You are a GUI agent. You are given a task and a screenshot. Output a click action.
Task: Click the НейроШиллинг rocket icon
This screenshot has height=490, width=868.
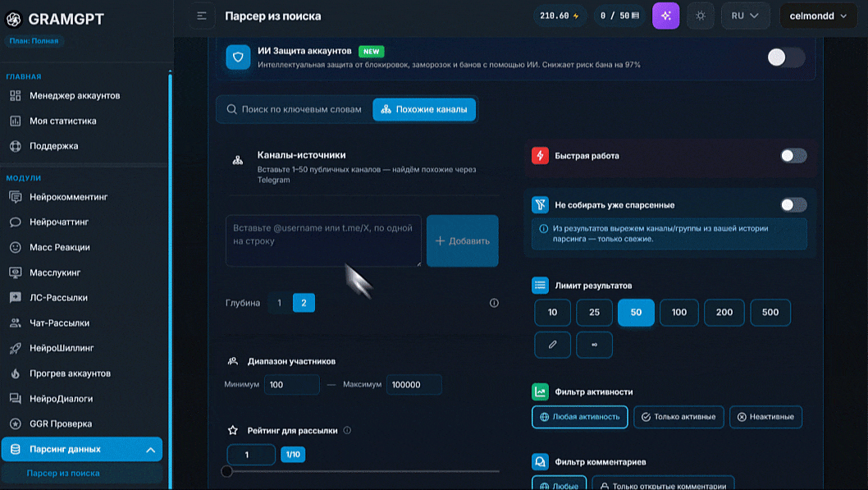tap(16, 348)
